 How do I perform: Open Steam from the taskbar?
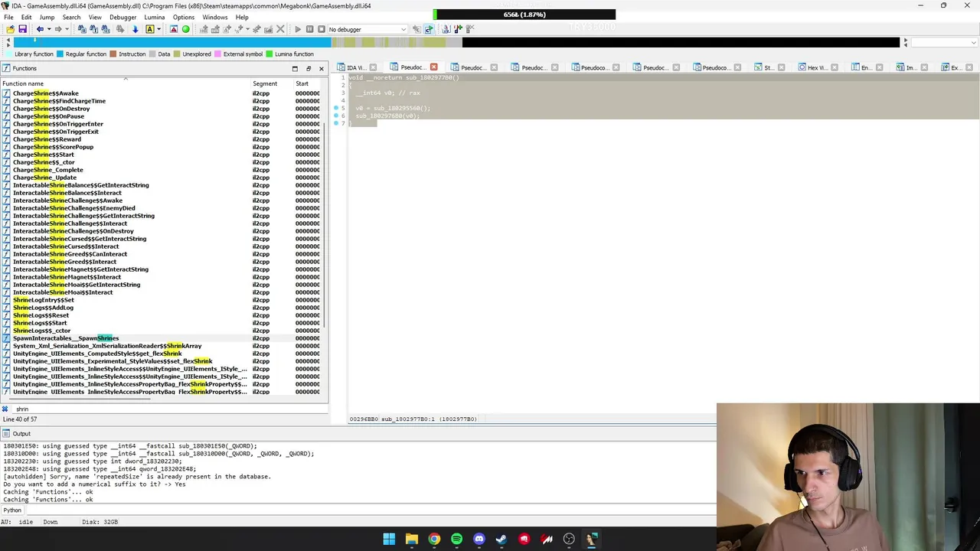[501, 539]
